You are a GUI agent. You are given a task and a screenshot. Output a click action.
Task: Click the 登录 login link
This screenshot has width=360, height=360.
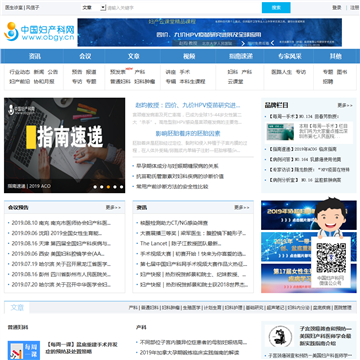[x=337, y=7]
